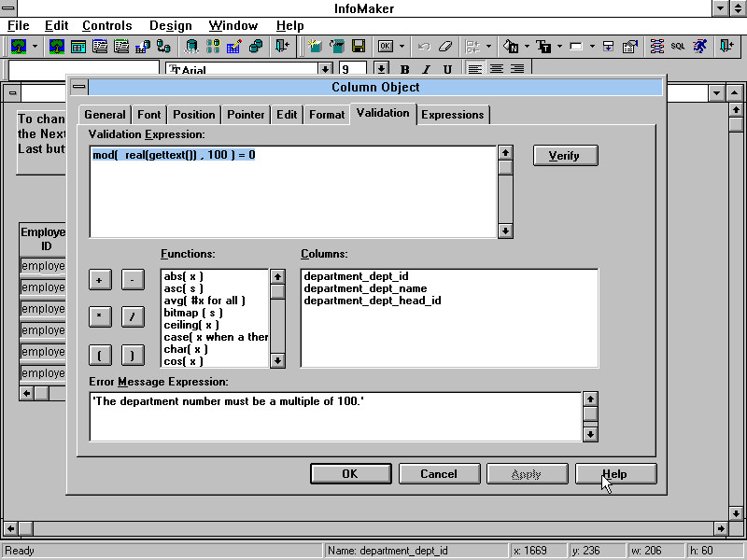Viewport: 747px width, 560px height.
Task: Select department_dept_name in Columns list
Action: point(365,288)
